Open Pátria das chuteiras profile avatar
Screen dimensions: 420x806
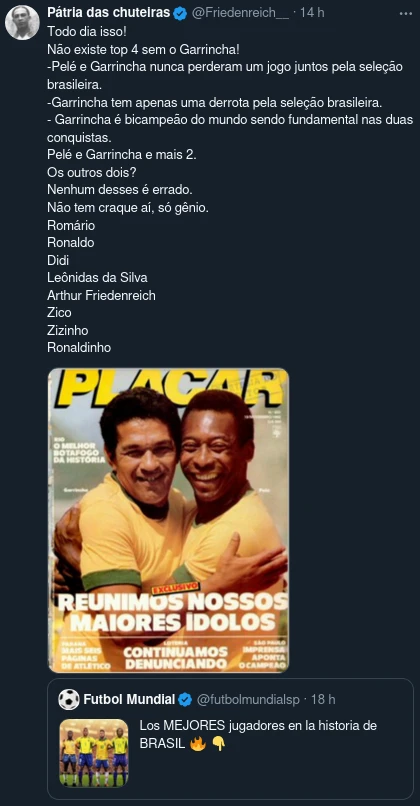click(x=22, y=23)
